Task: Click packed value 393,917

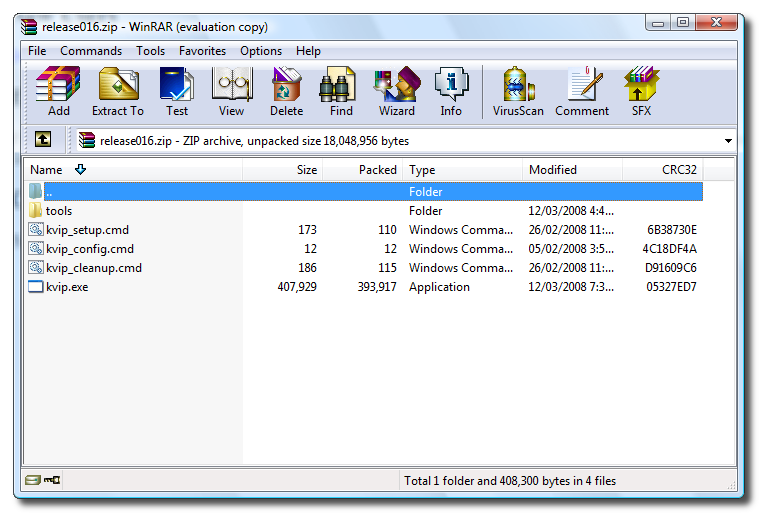Action: coord(377,287)
